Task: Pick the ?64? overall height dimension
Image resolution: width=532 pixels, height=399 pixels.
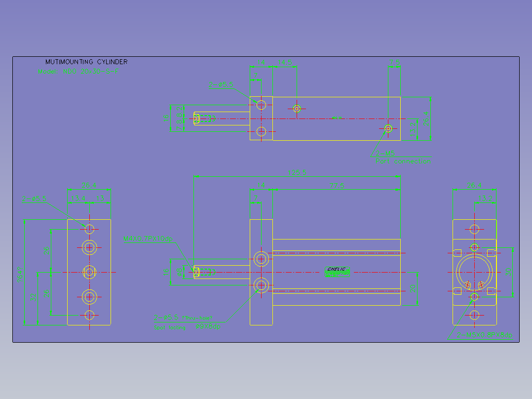Action: pos(20,275)
